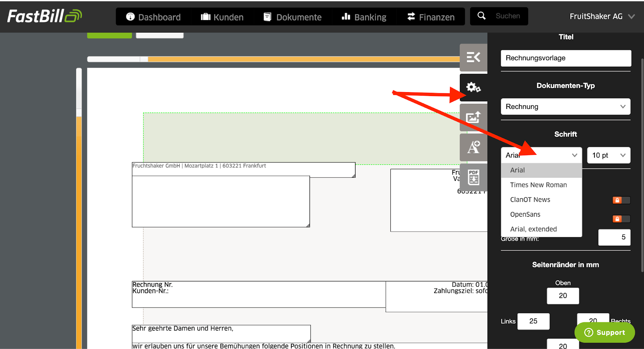Open the Finanzen menu
Image resolution: width=644 pixels, height=349 pixels.
tap(431, 17)
